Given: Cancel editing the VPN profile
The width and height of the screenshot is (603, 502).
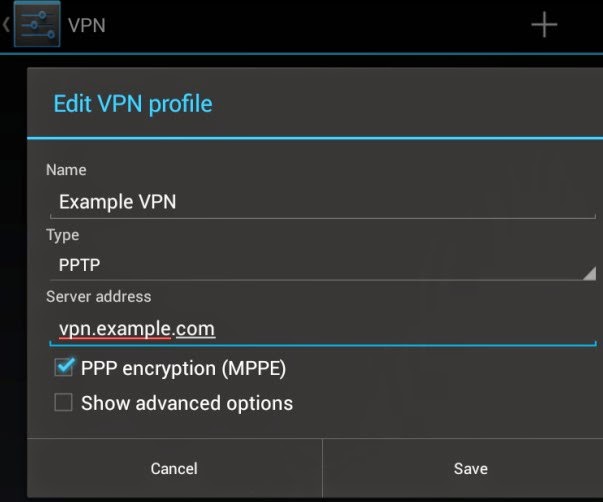Looking at the screenshot, I should click(174, 468).
